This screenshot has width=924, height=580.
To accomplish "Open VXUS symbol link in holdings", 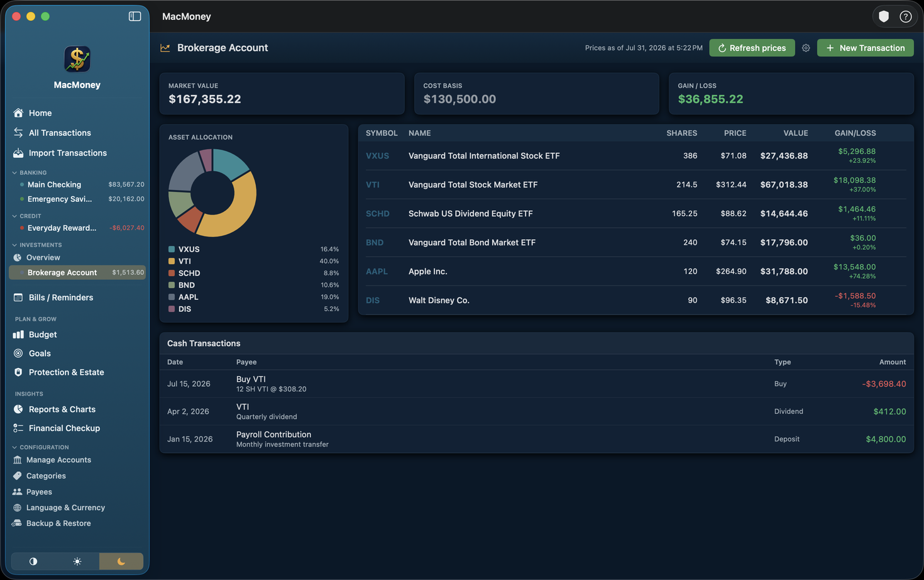I will 377,156.
